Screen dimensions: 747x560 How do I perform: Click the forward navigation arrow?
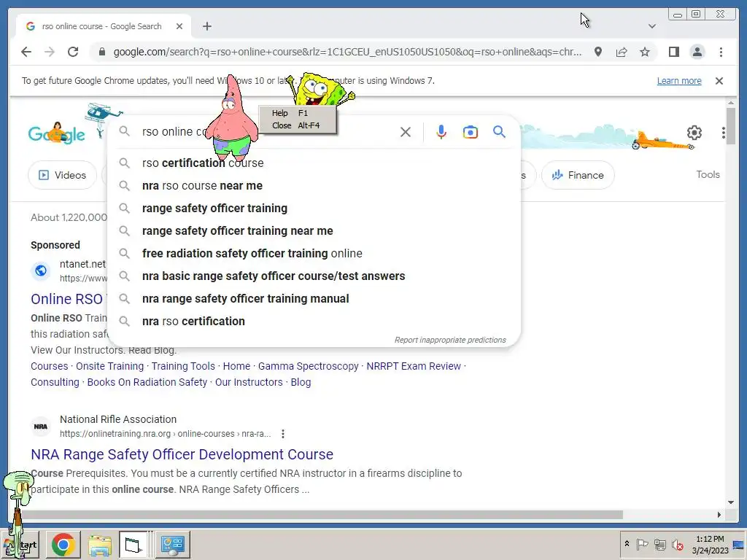click(x=50, y=52)
